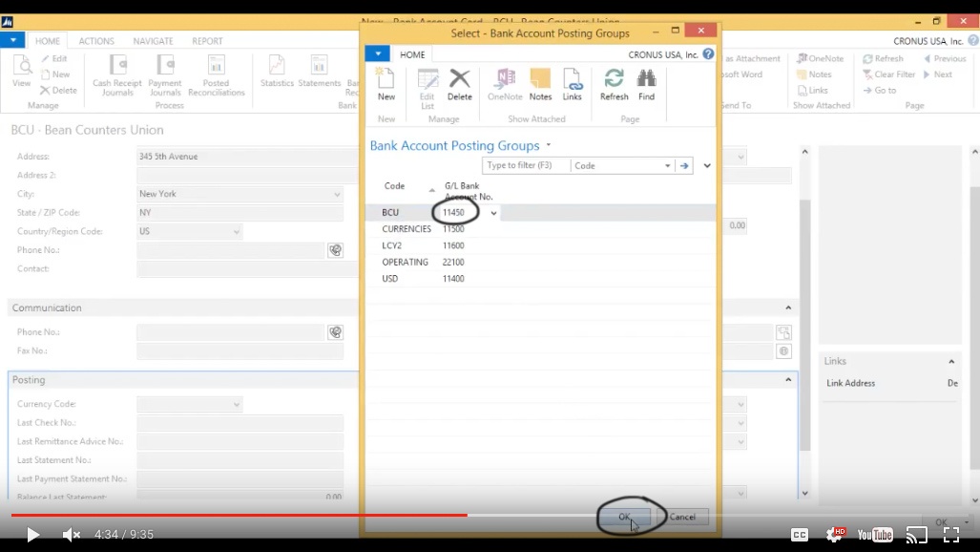Collapse the Posting section

tap(788, 380)
